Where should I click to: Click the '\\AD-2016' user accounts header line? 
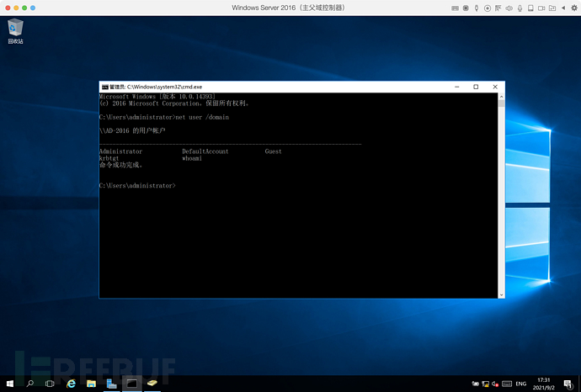tap(132, 130)
